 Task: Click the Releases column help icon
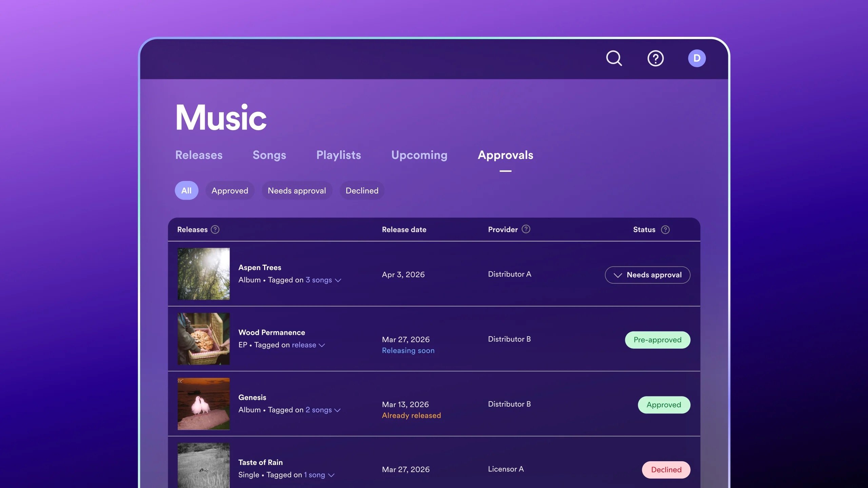click(215, 229)
